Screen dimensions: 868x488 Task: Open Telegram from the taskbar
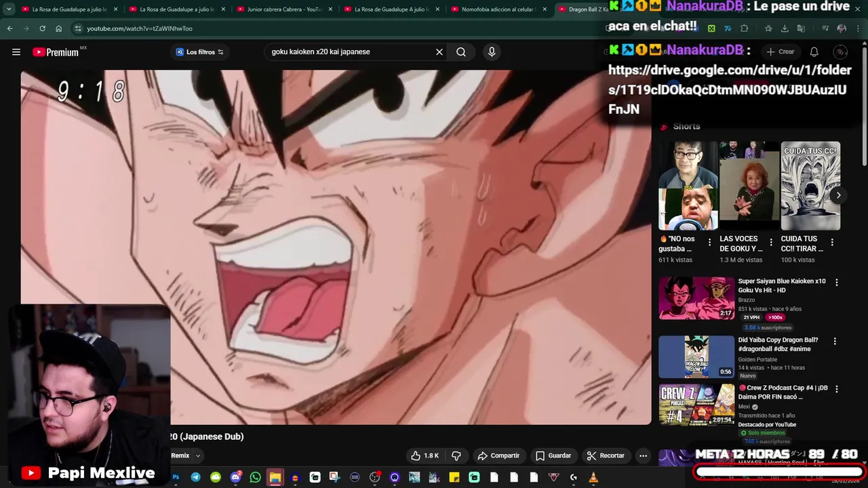pyautogui.click(x=195, y=477)
